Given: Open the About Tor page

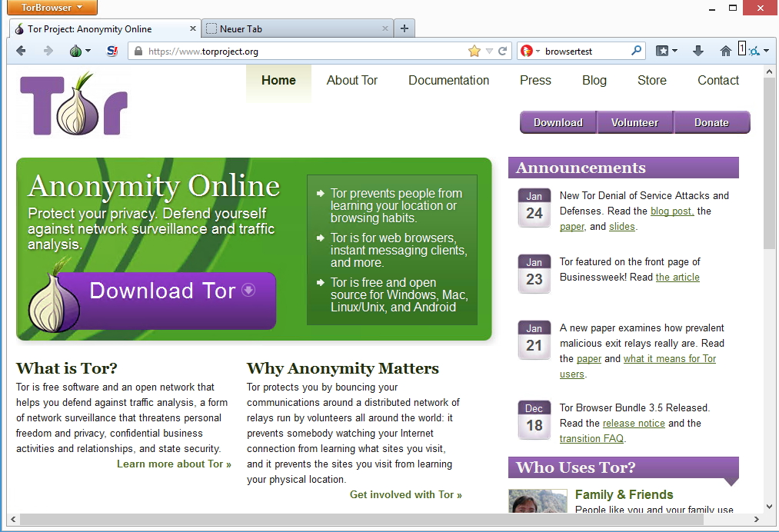Looking at the screenshot, I should [351, 81].
